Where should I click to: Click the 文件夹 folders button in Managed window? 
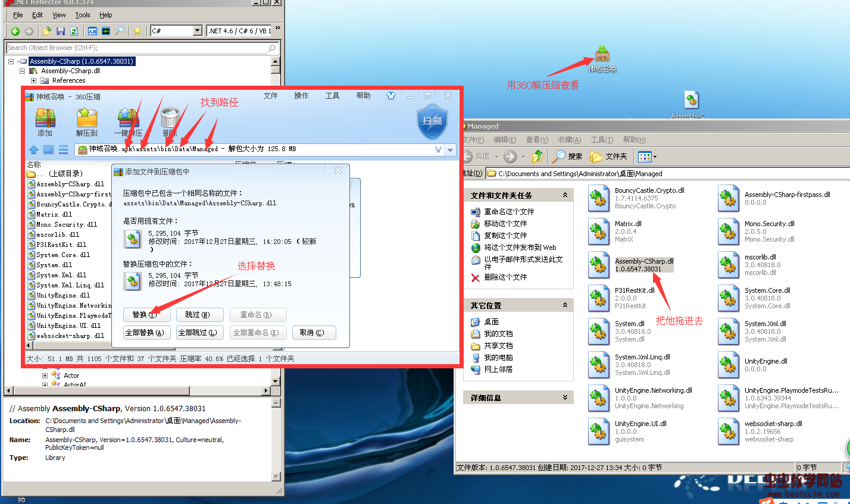pyautogui.click(x=608, y=156)
